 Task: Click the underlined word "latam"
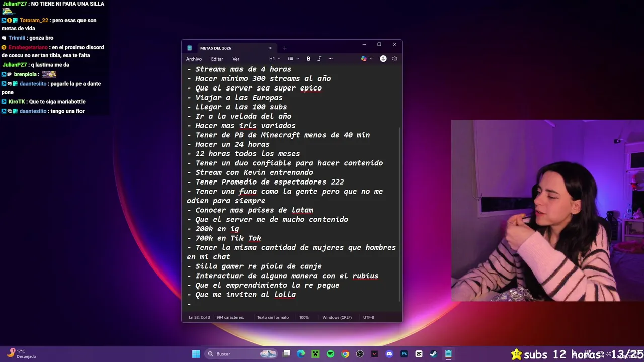point(302,210)
